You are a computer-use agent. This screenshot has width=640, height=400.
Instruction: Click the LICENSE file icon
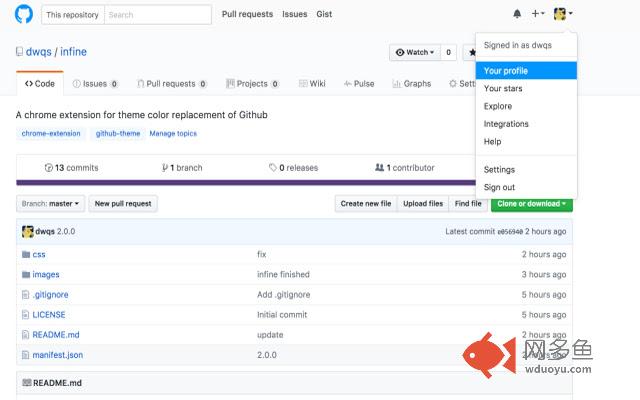coord(25,315)
